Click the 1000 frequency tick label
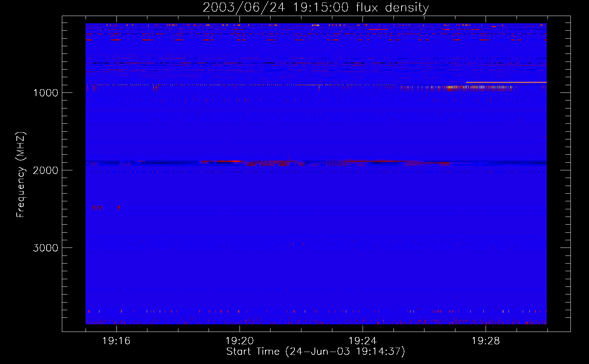Image resolution: width=589 pixels, height=364 pixels. click(x=46, y=93)
